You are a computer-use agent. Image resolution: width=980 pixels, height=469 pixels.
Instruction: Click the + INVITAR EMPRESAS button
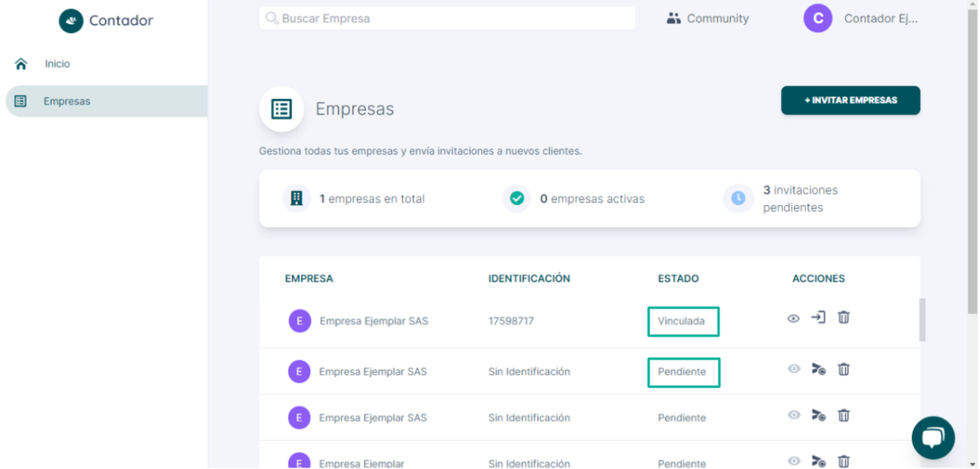click(851, 100)
